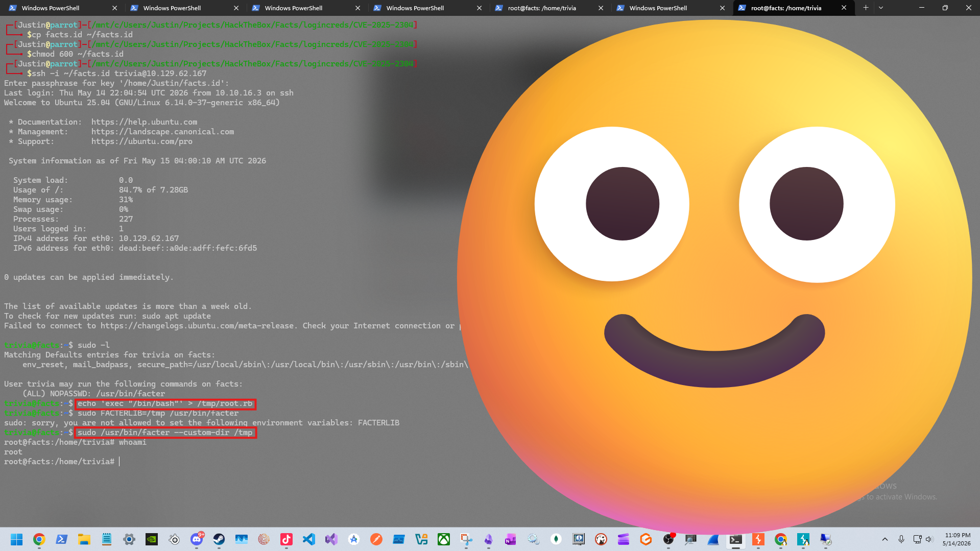Open the network status tray icon
980x551 pixels.
click(x=917, y=539)
